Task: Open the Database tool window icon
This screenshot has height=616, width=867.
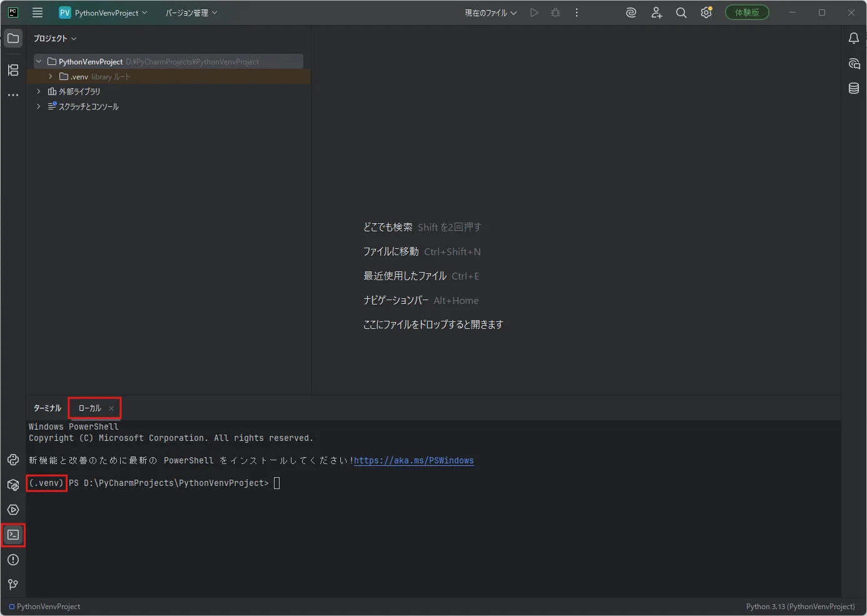Action: tap(854, 88)
